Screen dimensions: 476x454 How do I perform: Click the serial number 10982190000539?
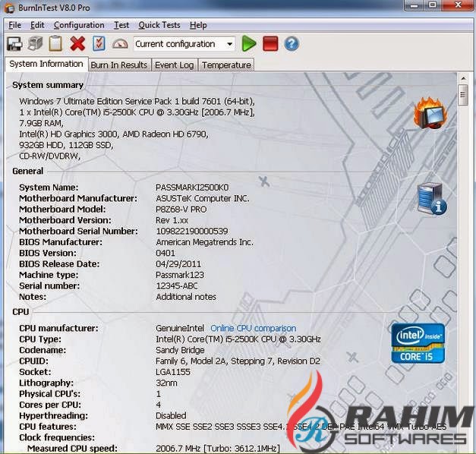pos(192,231)
